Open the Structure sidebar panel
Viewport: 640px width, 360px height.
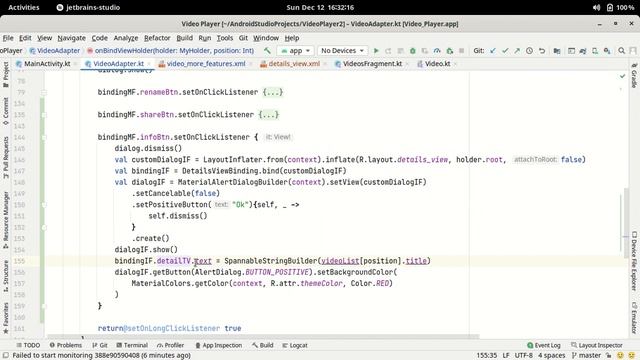pyautogui.click(x=6, y=276)
